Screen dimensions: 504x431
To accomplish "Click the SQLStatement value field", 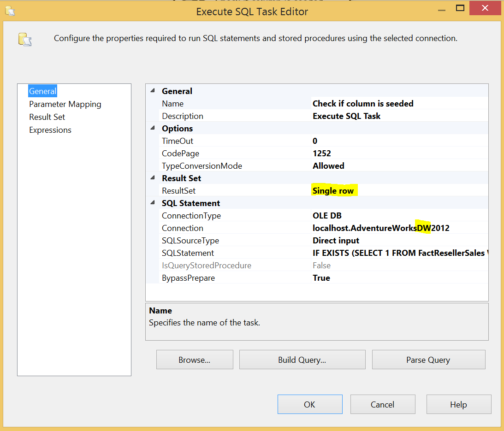I will (398, 253).
